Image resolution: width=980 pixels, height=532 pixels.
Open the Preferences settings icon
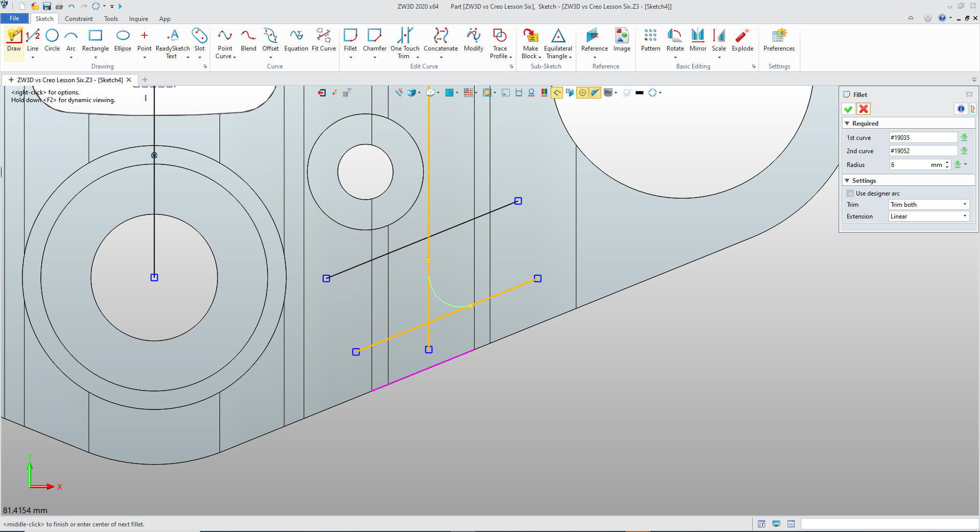(778, 40)
